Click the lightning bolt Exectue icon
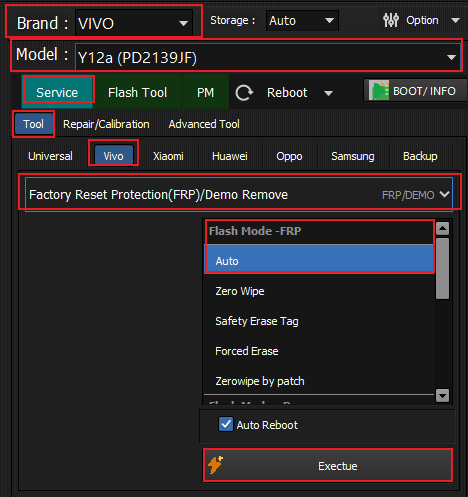This screenshot has width=468, height=497. pos(215,465)
